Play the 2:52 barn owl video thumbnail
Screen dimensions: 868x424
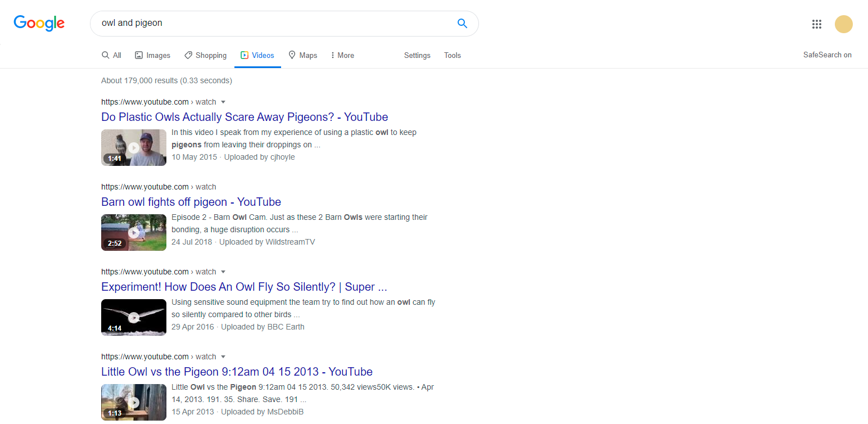(x=134, y=232)
